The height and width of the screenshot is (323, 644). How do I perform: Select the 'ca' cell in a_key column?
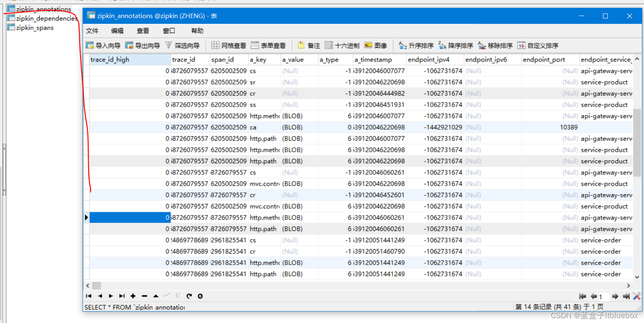point(265,127)
